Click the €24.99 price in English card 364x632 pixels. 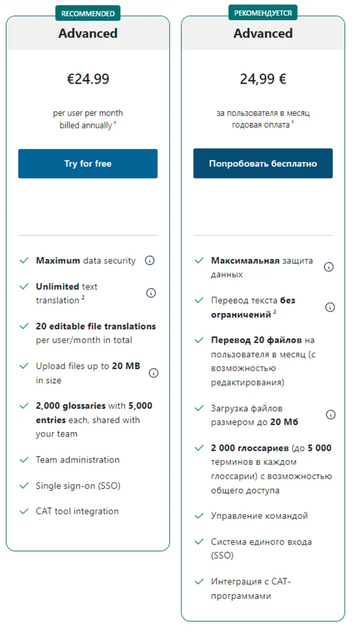coord(88,79)
